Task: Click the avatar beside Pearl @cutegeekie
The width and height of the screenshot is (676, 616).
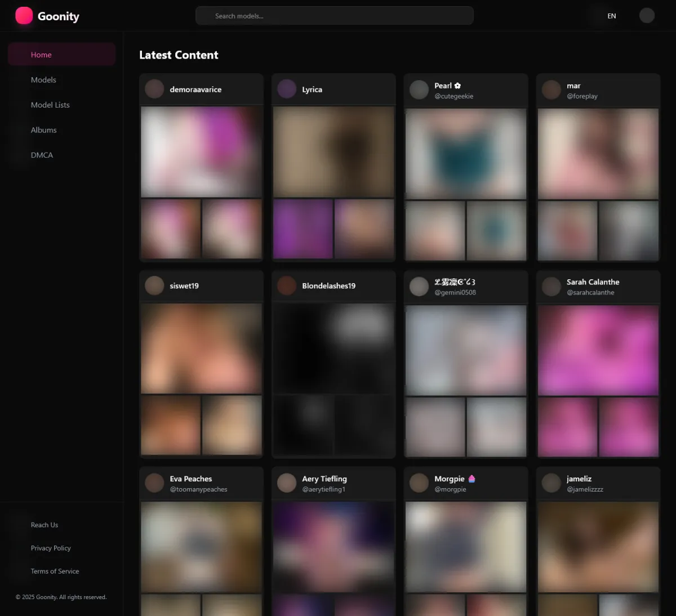Action: (419, 90)
